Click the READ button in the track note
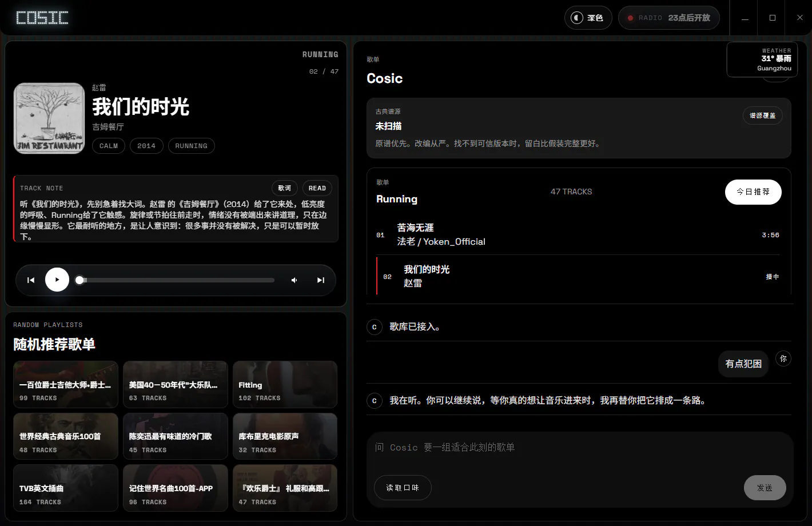The image size is (812, 526). coord(317,188)
